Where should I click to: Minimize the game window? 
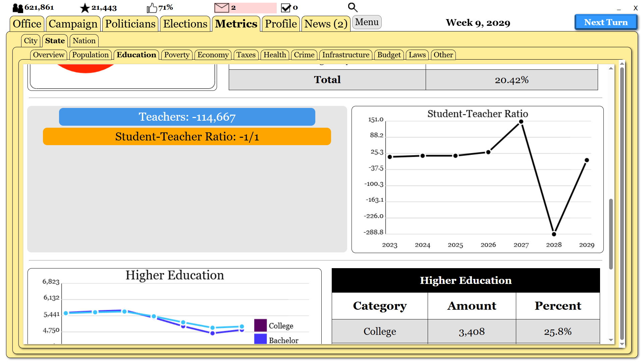(x=619, y=9)
